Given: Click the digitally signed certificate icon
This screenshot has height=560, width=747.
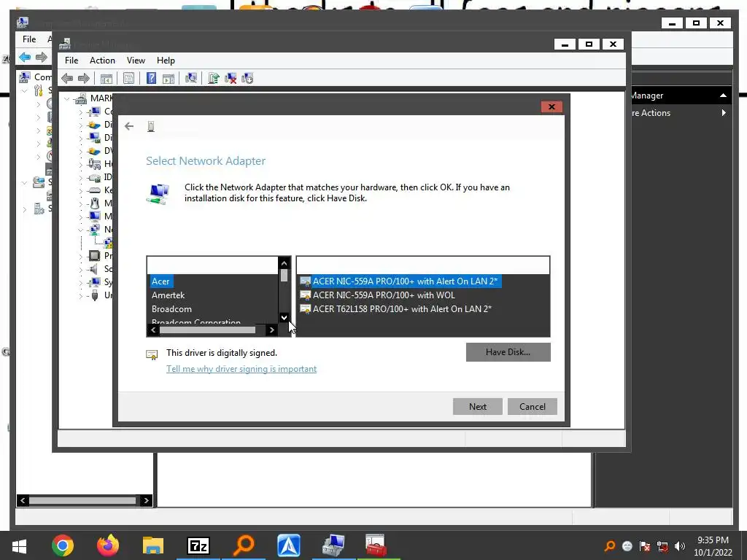Looking at the screenshot, I should point(152,355).
